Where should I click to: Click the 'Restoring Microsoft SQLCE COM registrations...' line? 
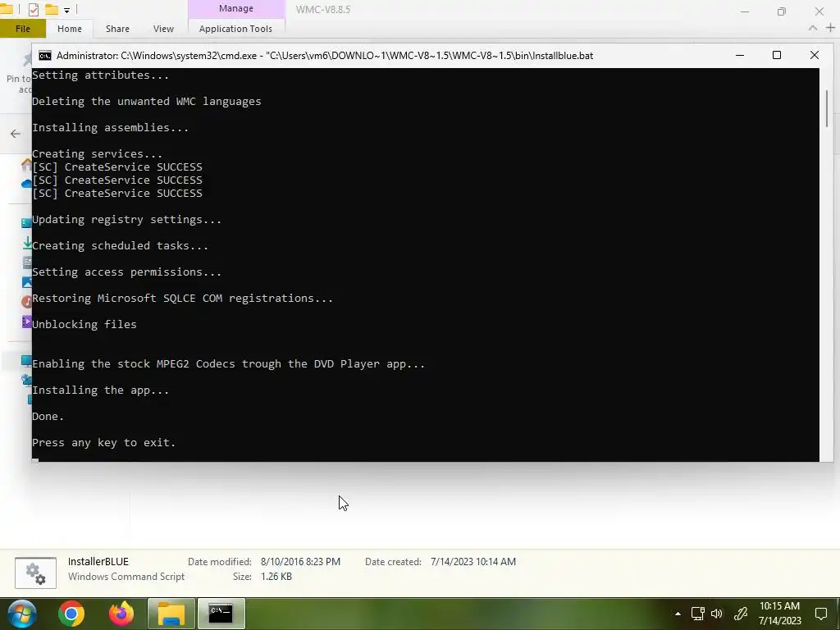coord(183,298)
